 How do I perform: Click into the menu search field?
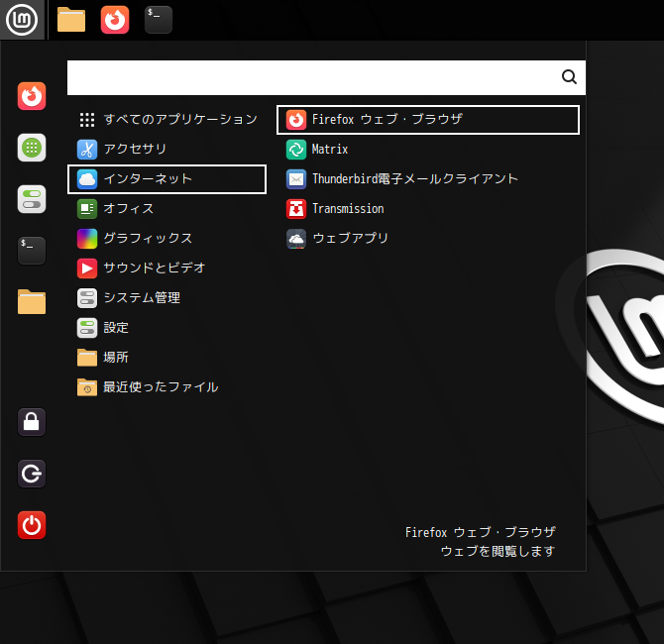[x=326, y=77]
